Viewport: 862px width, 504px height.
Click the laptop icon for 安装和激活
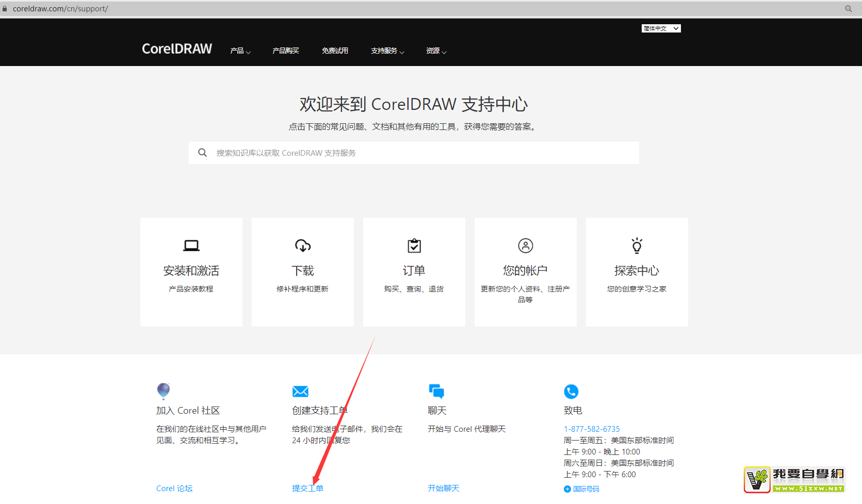click(191, 246)
